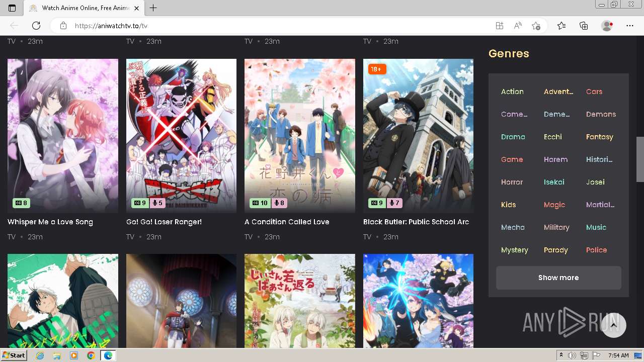Click A Condition Called Love title link
The image size is (644, 362).
point(287,222)
